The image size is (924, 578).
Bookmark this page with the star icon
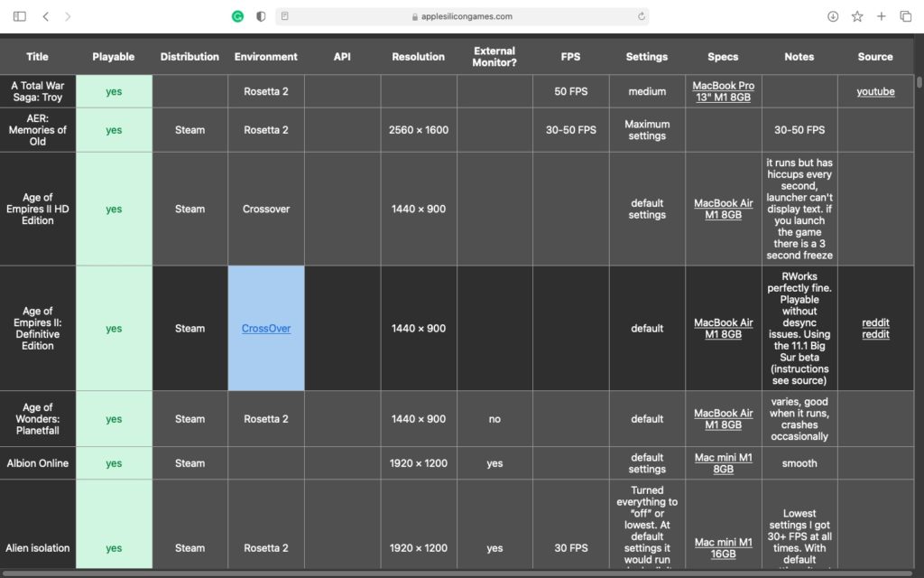click(x=857, y=16)
